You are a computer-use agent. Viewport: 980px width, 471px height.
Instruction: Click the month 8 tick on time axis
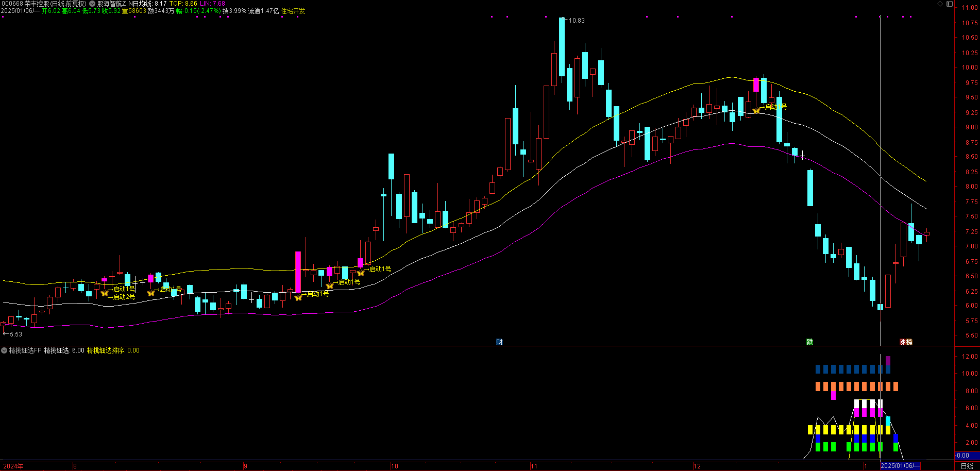[75, 466]
